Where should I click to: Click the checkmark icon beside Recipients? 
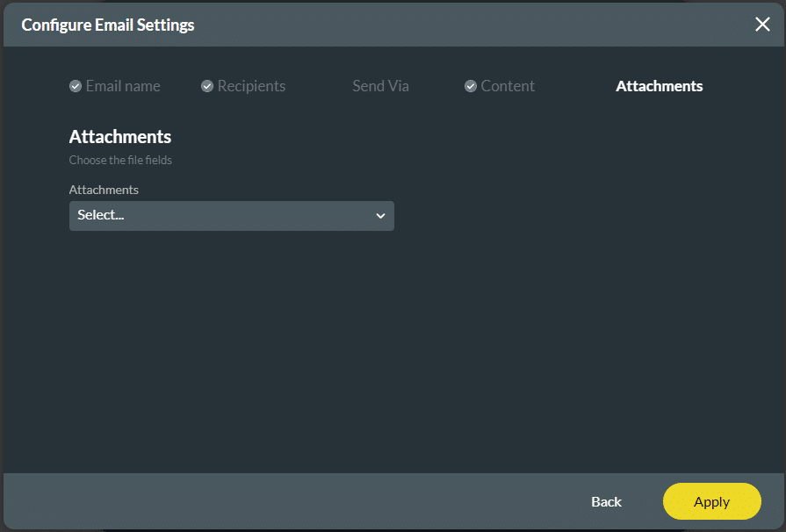pos(207,86)
